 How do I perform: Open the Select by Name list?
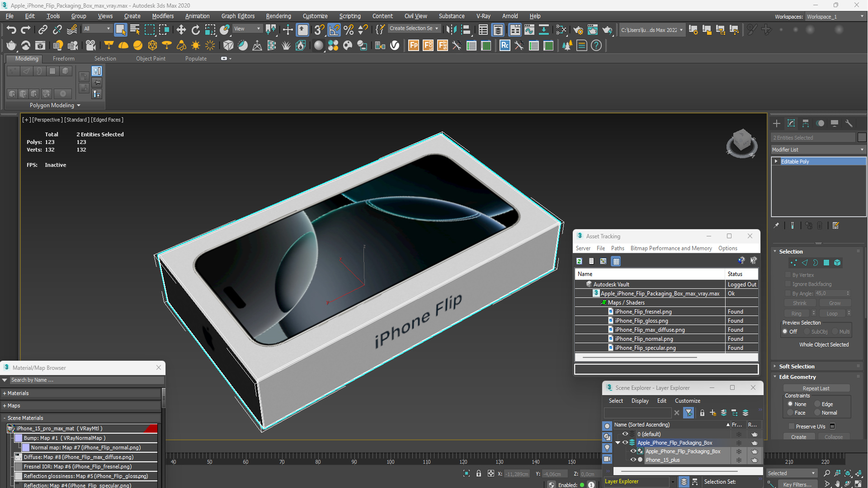[x=135, y=30]
